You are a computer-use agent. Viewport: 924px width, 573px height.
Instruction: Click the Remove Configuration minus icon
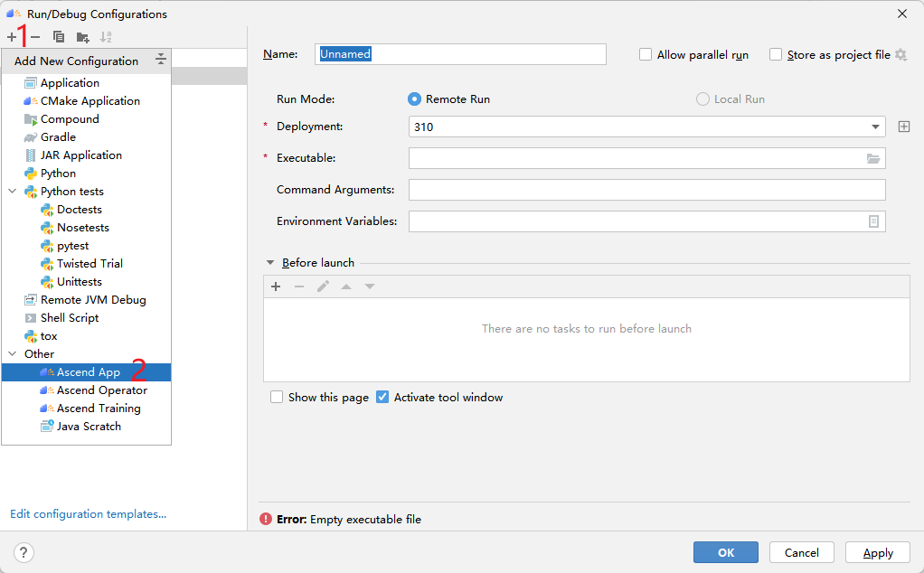(35, 37)
